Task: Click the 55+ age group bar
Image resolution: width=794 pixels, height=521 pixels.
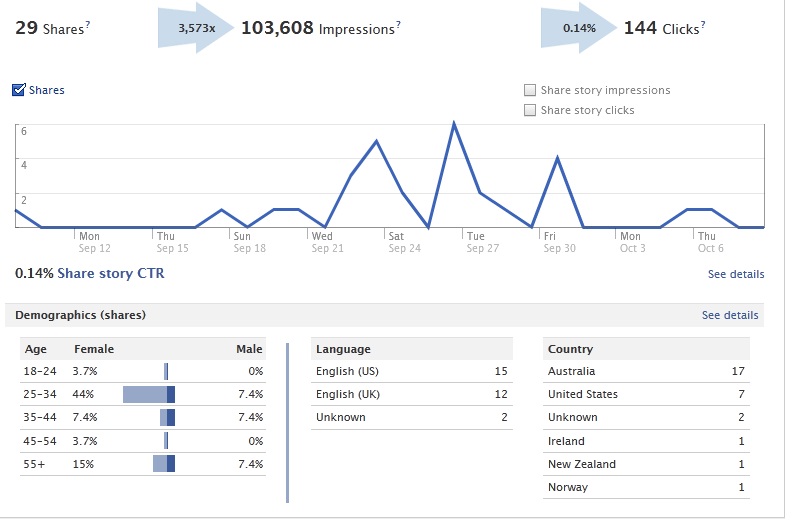Action: [x=163, y=464]
